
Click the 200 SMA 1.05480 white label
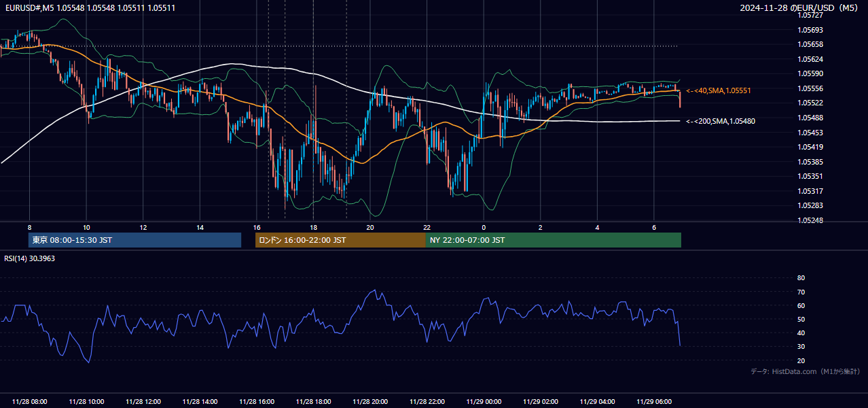(721, 121)
